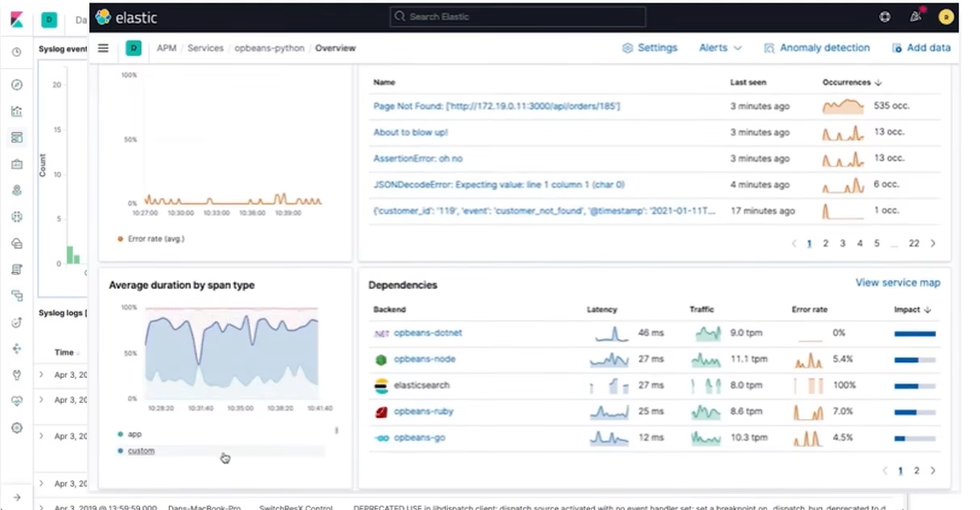Click the Elastic logo
980x510 pixels.
[x=126, y=17]
